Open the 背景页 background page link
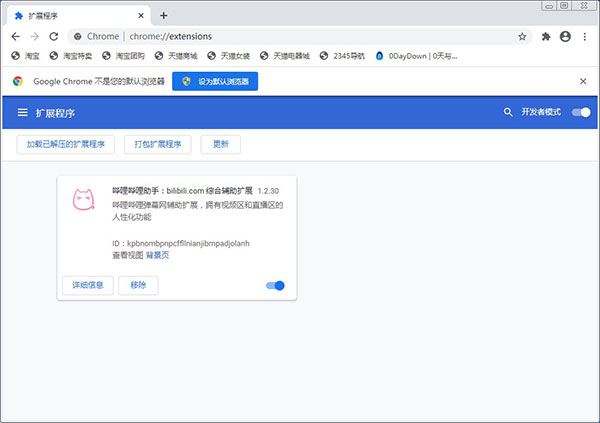The image size is (600, 423). (158, 255)
